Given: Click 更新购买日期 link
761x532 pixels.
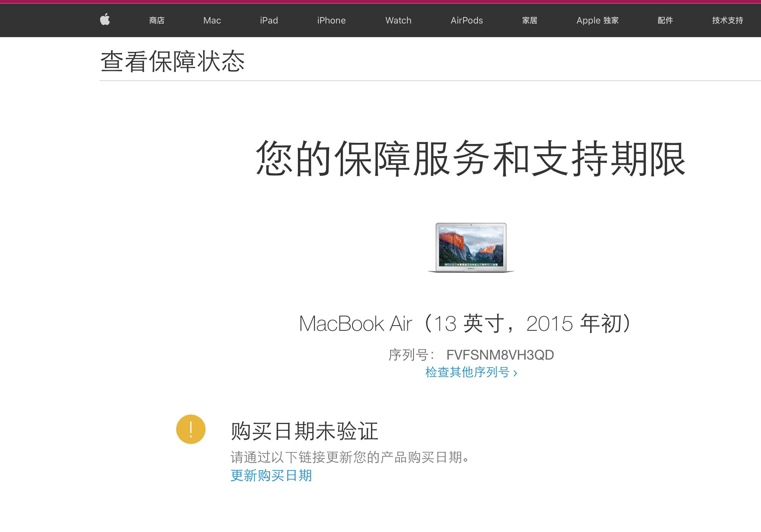Looking at the screenshot, I should pos(271,476).
